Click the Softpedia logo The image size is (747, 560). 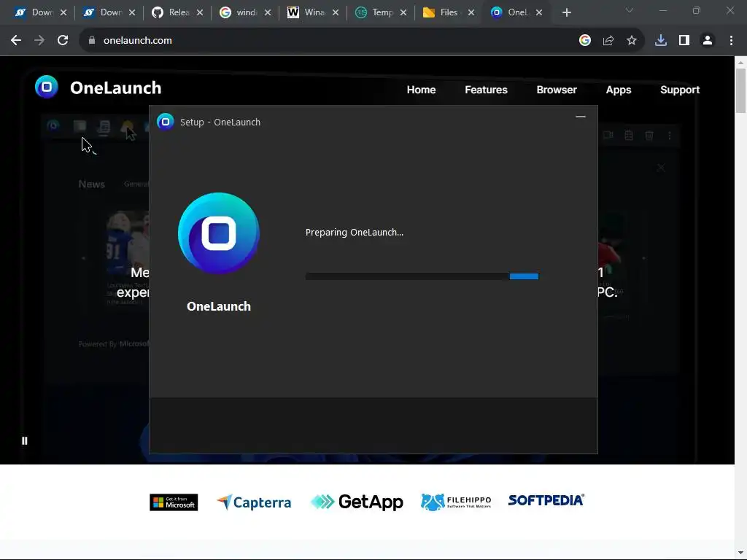click(546, 500)
